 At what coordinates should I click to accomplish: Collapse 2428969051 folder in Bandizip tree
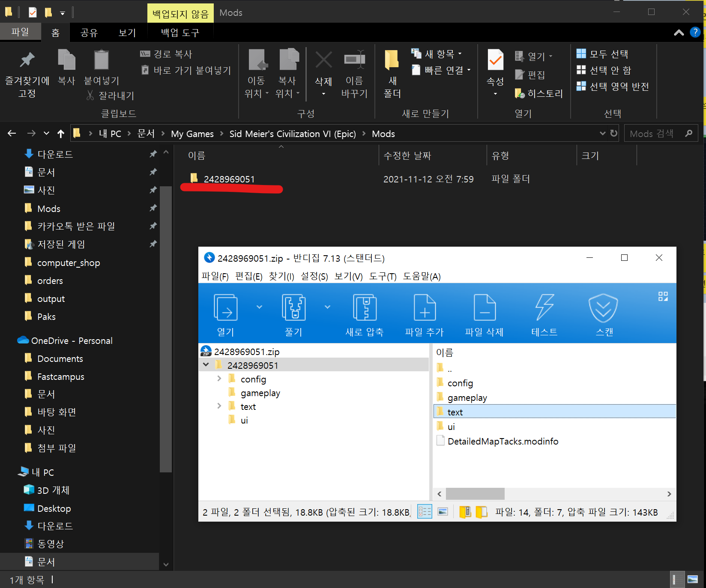tap(206, 365)
